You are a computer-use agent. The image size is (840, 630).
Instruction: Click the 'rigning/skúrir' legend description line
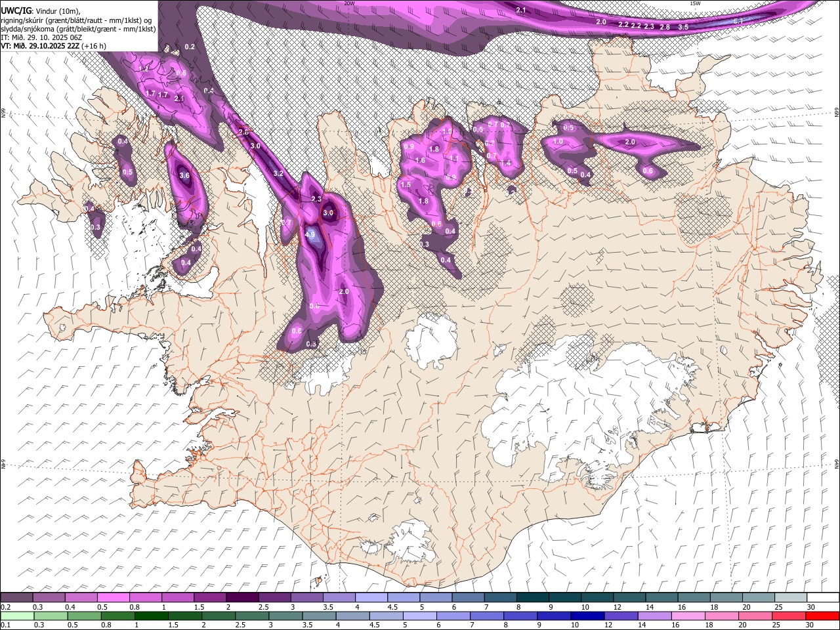coord(77,20)
